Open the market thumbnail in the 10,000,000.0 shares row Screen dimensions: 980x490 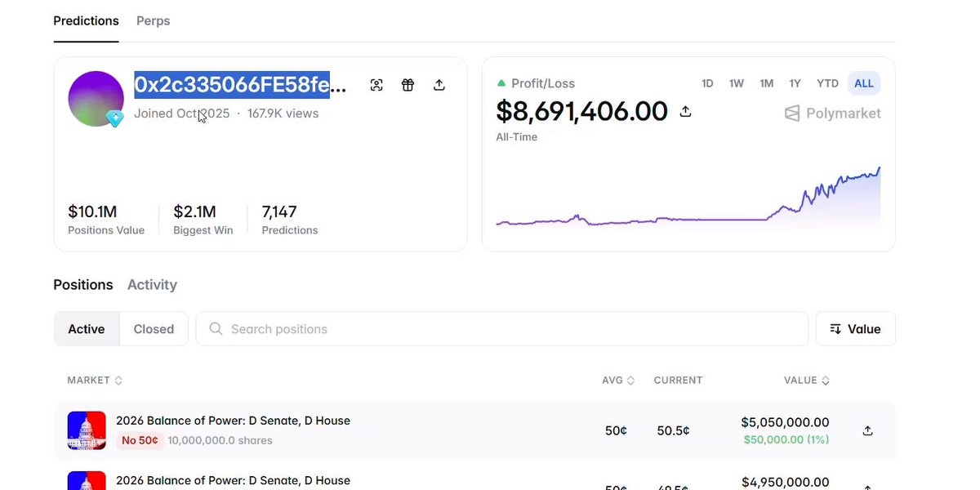click(x=87, y=430)
